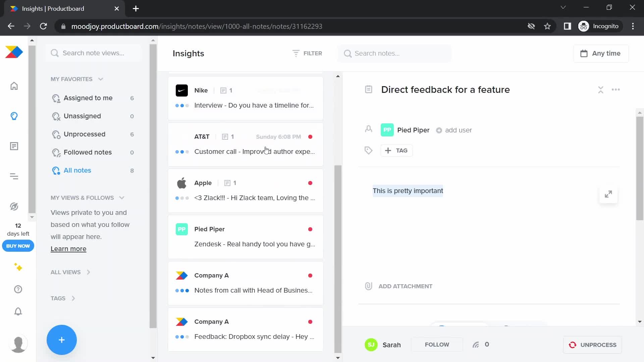
Task: Click the paperclip attachment icon
Action: click(369, 286)
